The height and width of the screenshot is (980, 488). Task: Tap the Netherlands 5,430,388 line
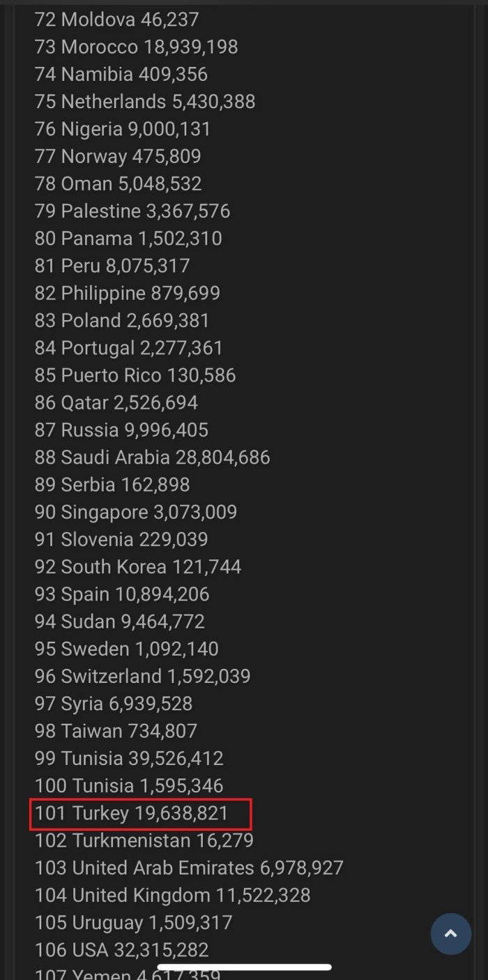(145, 102)
